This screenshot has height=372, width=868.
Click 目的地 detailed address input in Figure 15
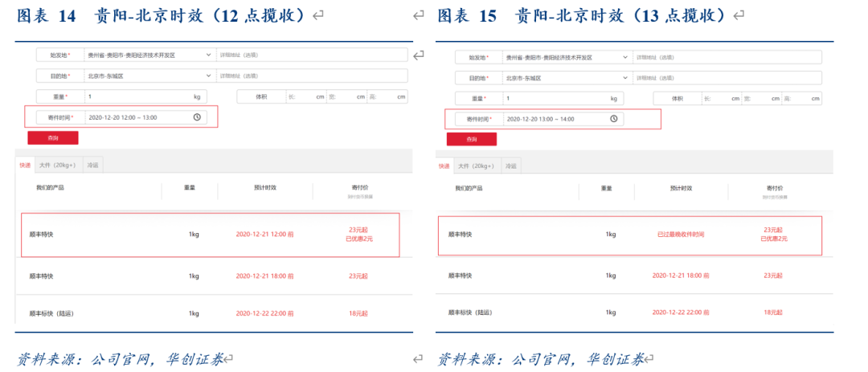point(727,78)
